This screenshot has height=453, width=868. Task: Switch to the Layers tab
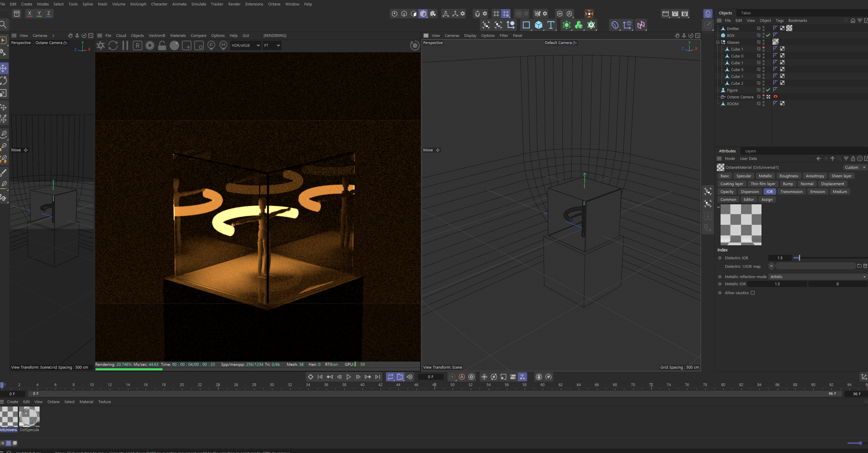click(750, 151)
